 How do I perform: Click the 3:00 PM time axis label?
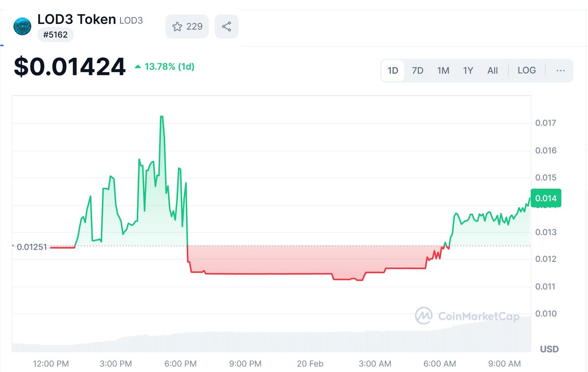116,364
